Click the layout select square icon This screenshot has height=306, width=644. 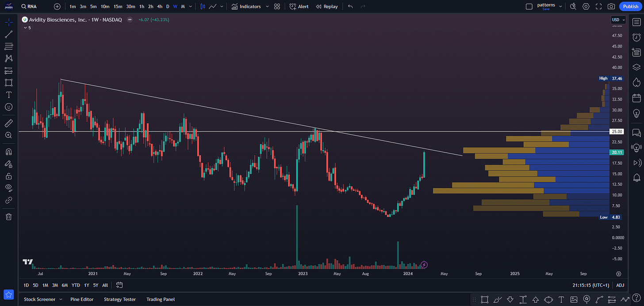pyautogui.click(x=529, y=7)
